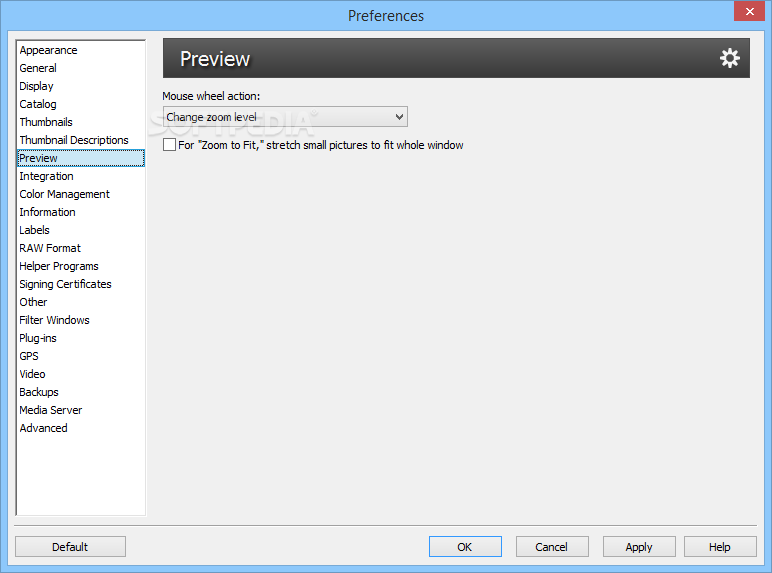Click the Default button
772x573 pixels.
(x=70, y=547)
